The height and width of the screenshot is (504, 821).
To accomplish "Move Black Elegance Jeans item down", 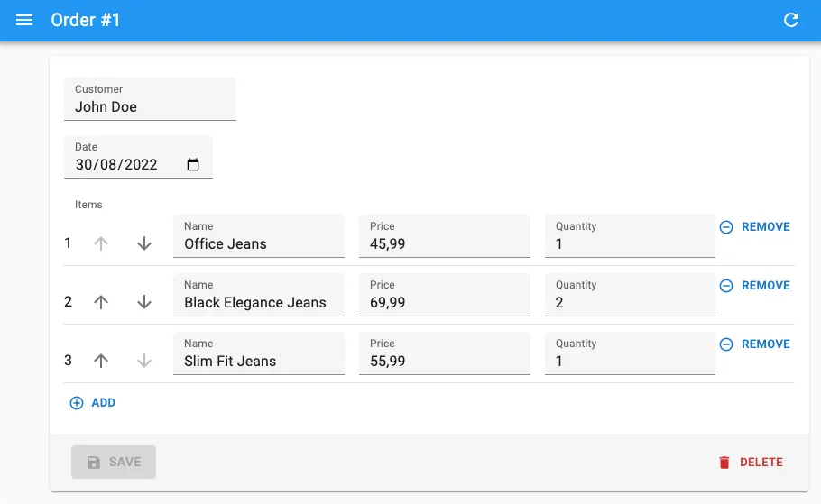I will point(144,302).
